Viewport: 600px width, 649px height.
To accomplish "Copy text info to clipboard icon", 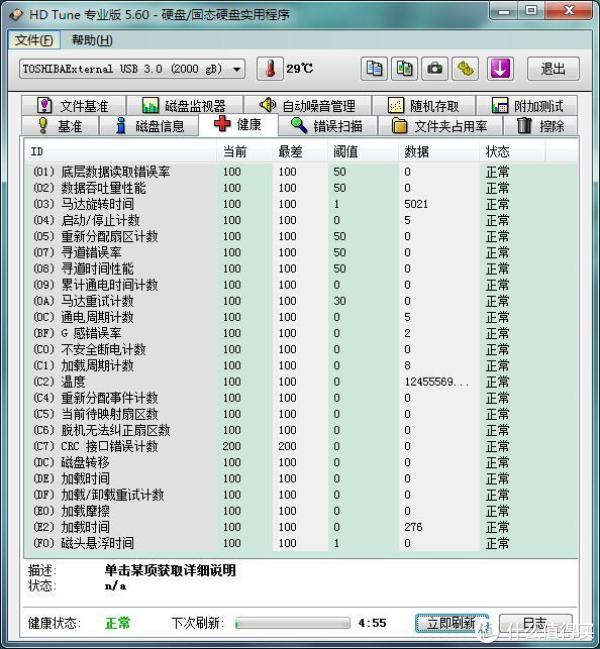I will click(374, 69).
